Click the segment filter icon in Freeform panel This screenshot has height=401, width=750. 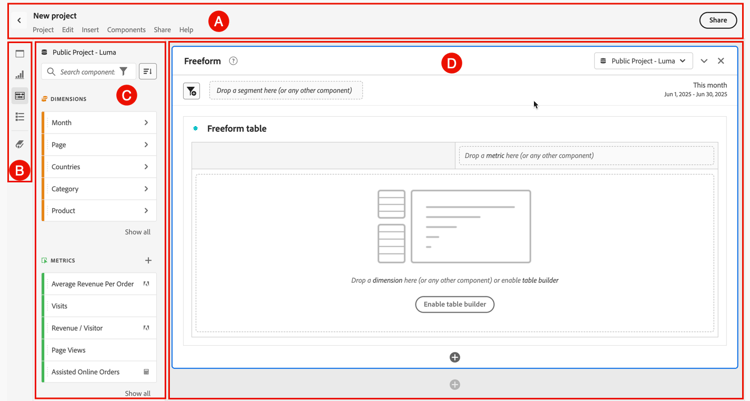(x=191, y=90)
